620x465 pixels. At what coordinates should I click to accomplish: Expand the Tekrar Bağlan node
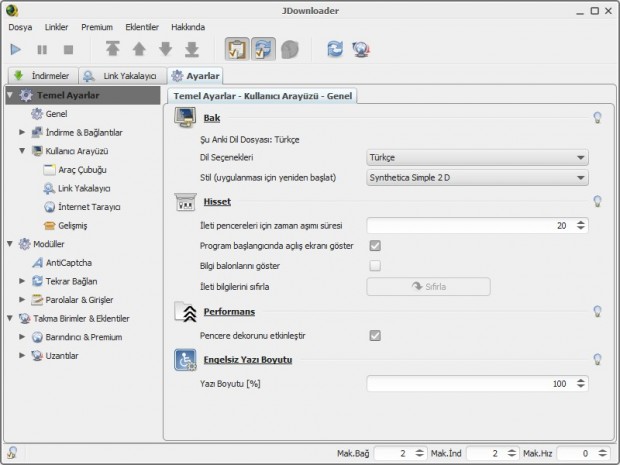click(x=22, y=281)
